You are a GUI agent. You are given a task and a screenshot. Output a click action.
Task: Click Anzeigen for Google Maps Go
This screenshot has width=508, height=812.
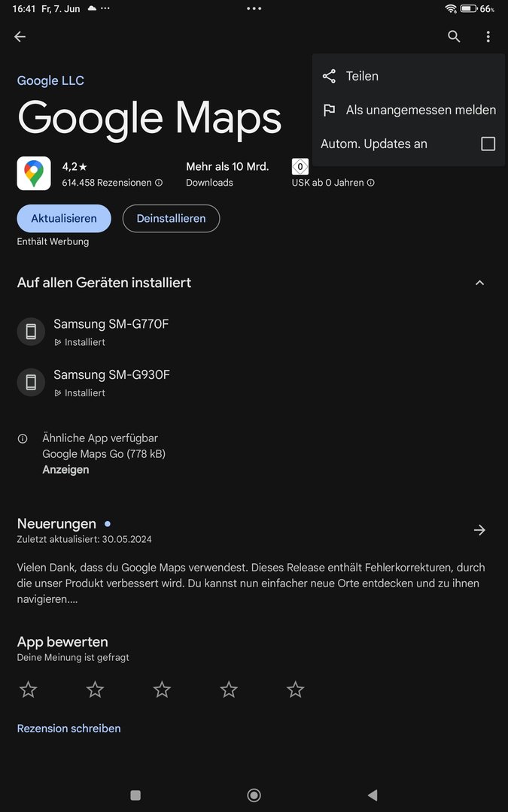[x=65, y=470]
